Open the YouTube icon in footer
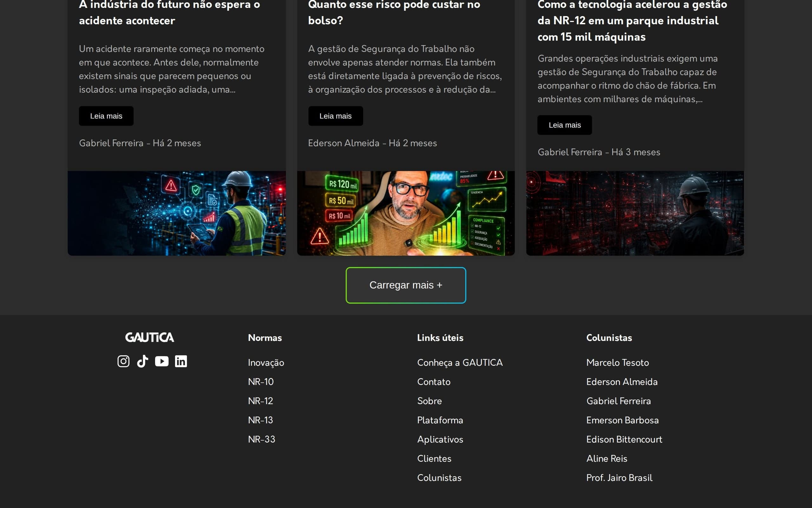The width and height of the screenshot is (812, 508). tap(162, 361)
